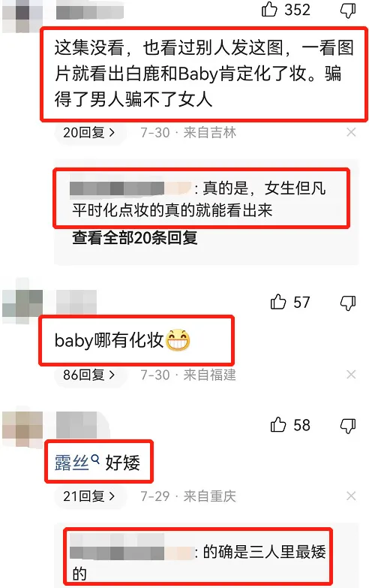
Task: Dismiss the comment from 吉林
Action: [351, 132]
